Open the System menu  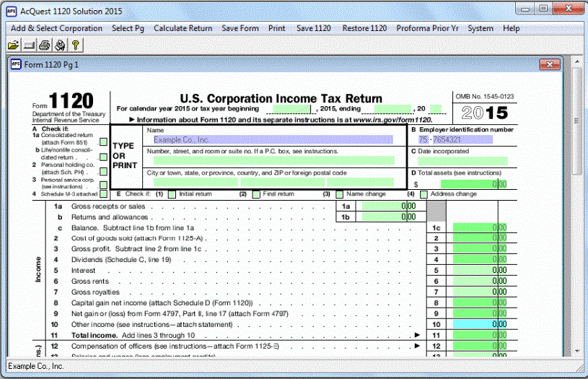(x=481, y=29)
